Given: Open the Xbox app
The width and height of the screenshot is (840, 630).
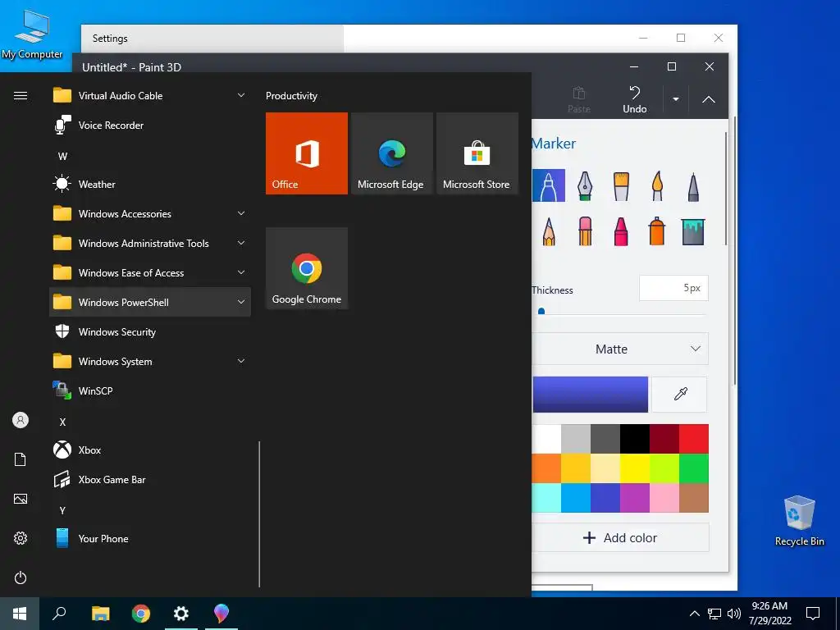Looking at the screenshot, I should pyautogui.click(x=150, y=450).
